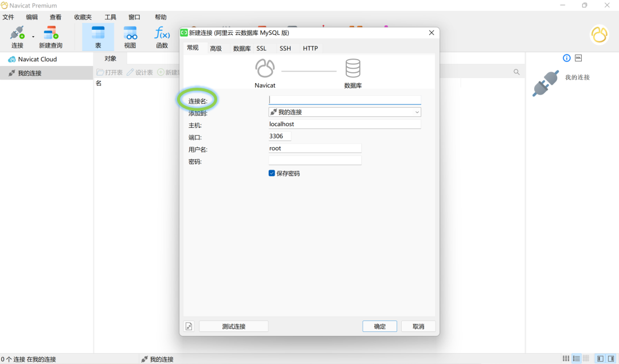Switch to the 高级 tab
This screenshot has width=619, height=364.
pyautogui.click(x=216, y=48)
